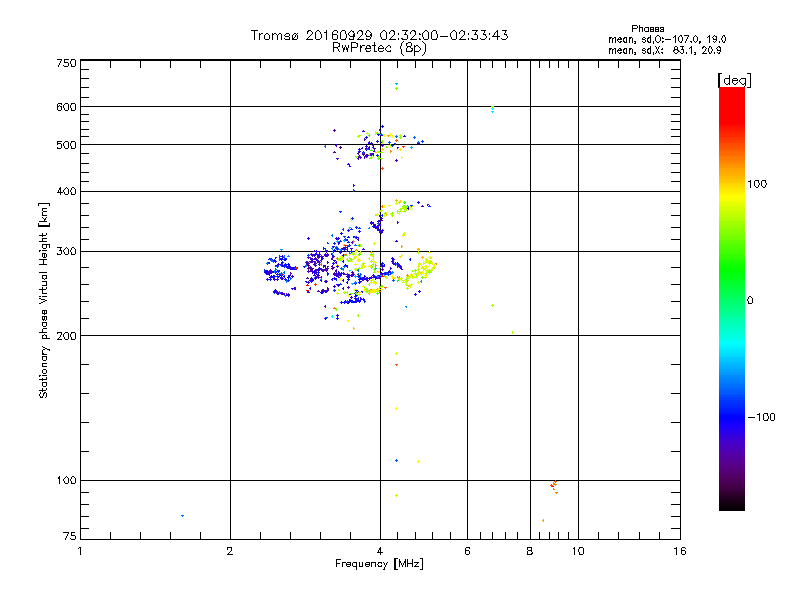Click the '300' y-axis tick label
Screen dimensions: 800x600
coord(66,251)
